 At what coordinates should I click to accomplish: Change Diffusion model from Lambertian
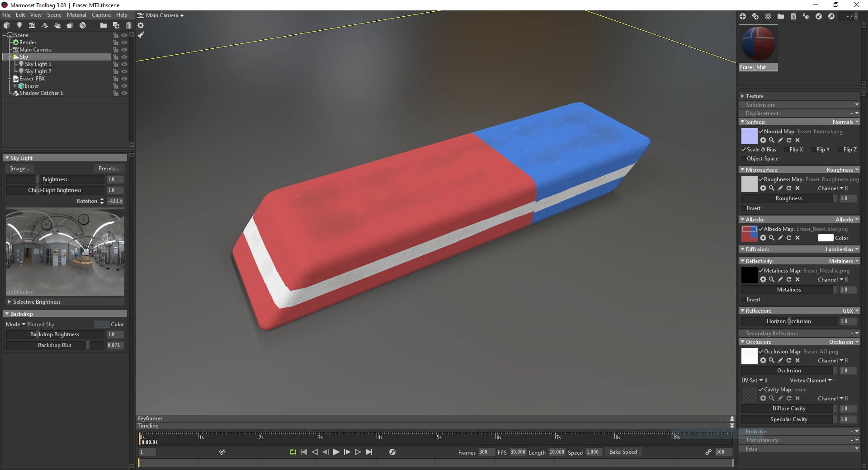[842, 249]
